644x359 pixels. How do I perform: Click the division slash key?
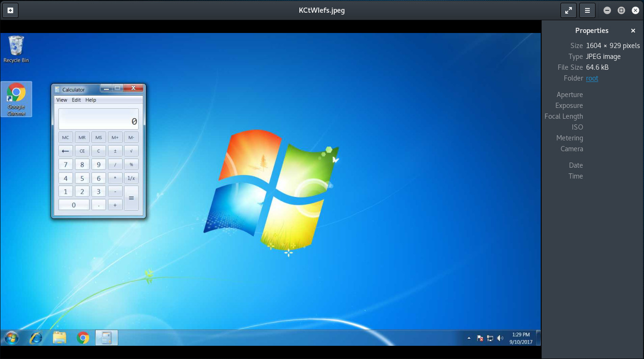point(115,164)
